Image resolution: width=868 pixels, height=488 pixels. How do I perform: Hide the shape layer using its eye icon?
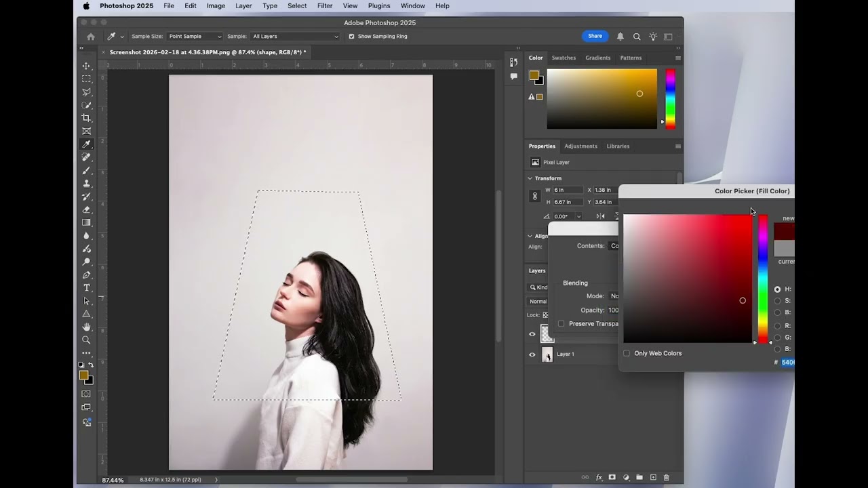point(532,334)
